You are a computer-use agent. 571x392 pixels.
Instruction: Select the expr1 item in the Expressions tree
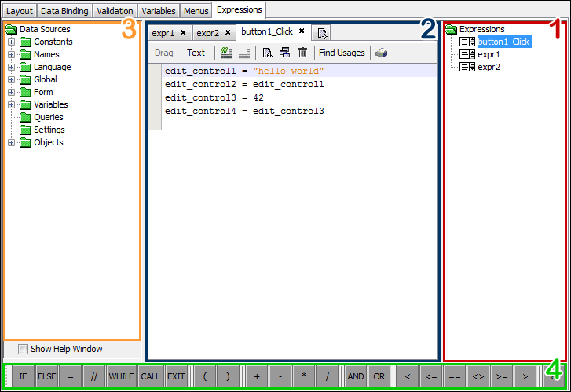[x=489, y=54]
